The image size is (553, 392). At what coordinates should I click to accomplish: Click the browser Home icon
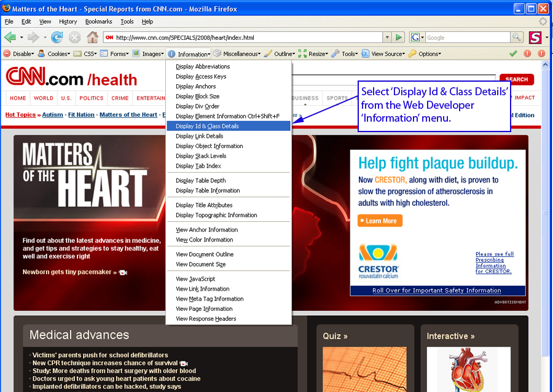pos(92,36)
